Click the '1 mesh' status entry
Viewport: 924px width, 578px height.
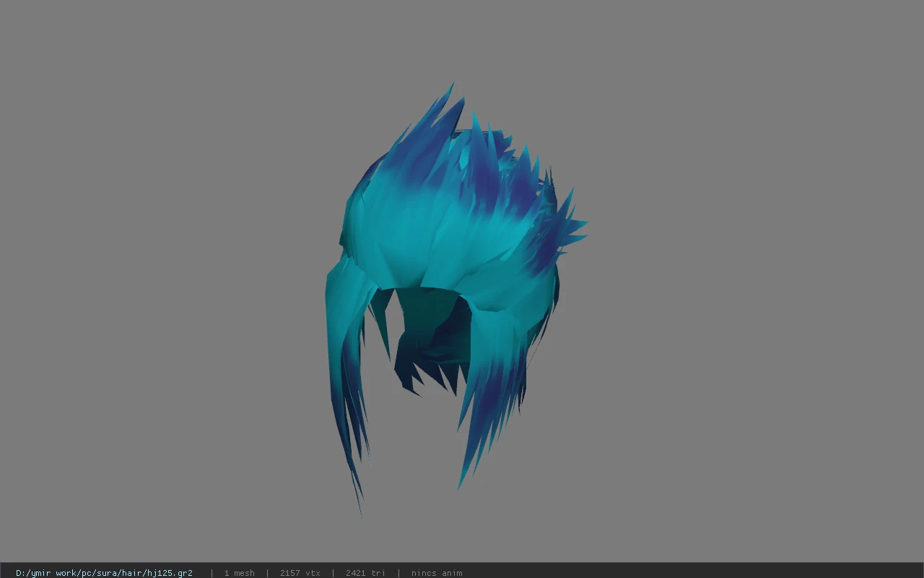(x=239, y=573)
